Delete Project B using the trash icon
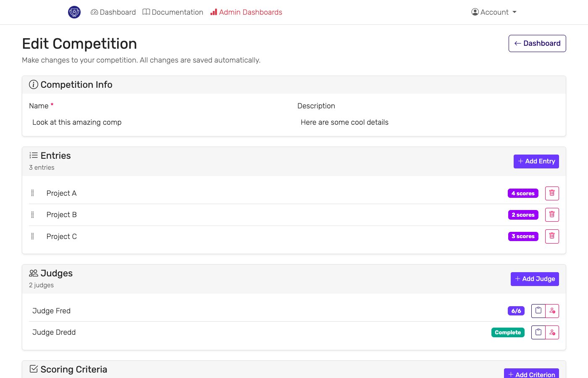This screenshot has height=378, width=588. pos(552,215)
